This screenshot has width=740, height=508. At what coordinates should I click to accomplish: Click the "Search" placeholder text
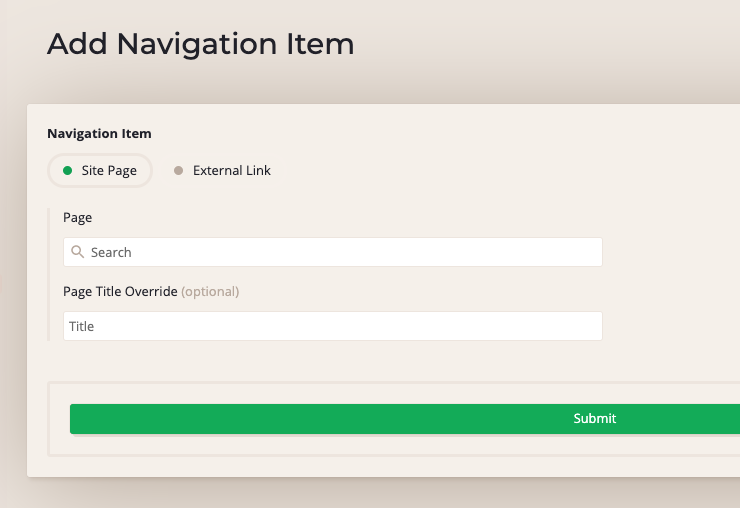(111, 253)
